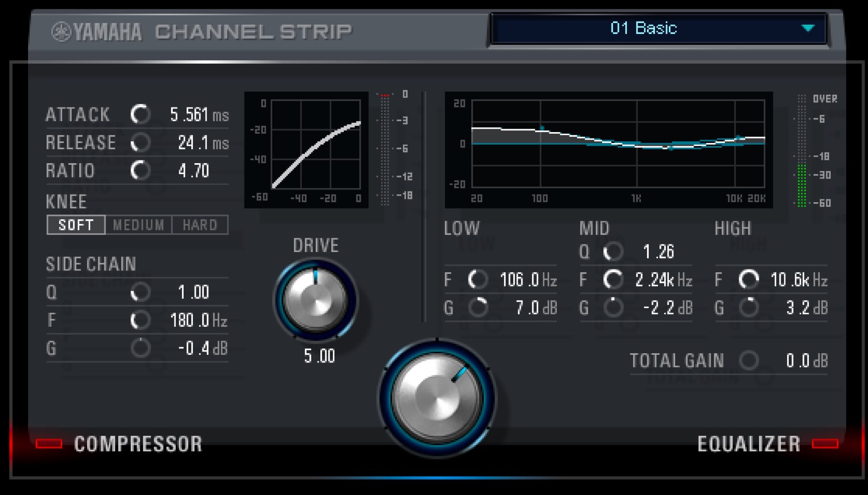This screenshot has height=495, width=868.
Task: Toggle the COMPRESSOR on/off red indicator
Action: pos(49,443)
